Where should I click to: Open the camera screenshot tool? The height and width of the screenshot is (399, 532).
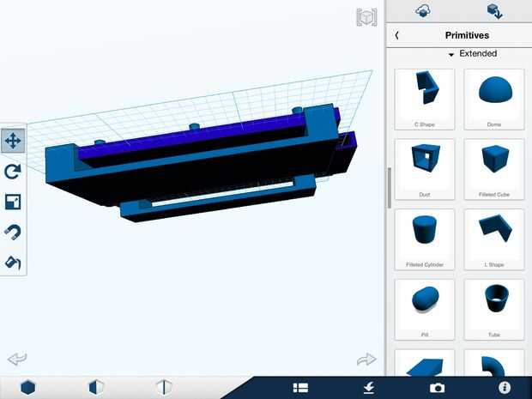[x=437, y=388]
